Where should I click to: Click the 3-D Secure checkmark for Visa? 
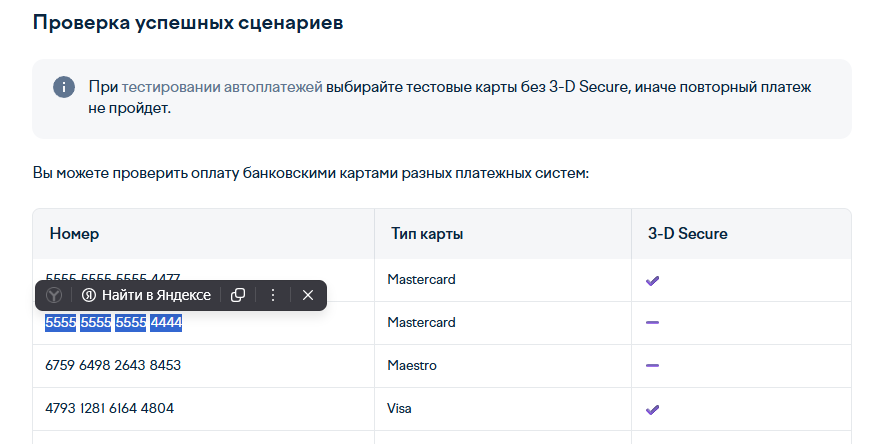tap(653, 409)
